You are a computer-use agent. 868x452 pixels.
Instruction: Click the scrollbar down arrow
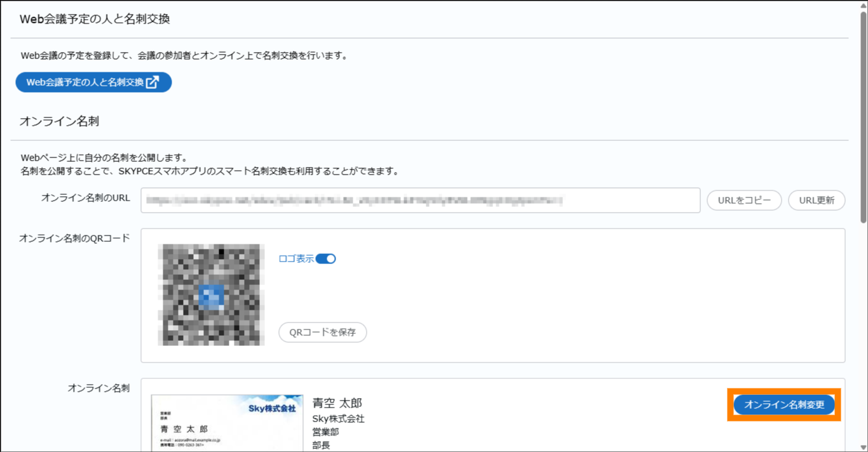[x=863, y=446]
